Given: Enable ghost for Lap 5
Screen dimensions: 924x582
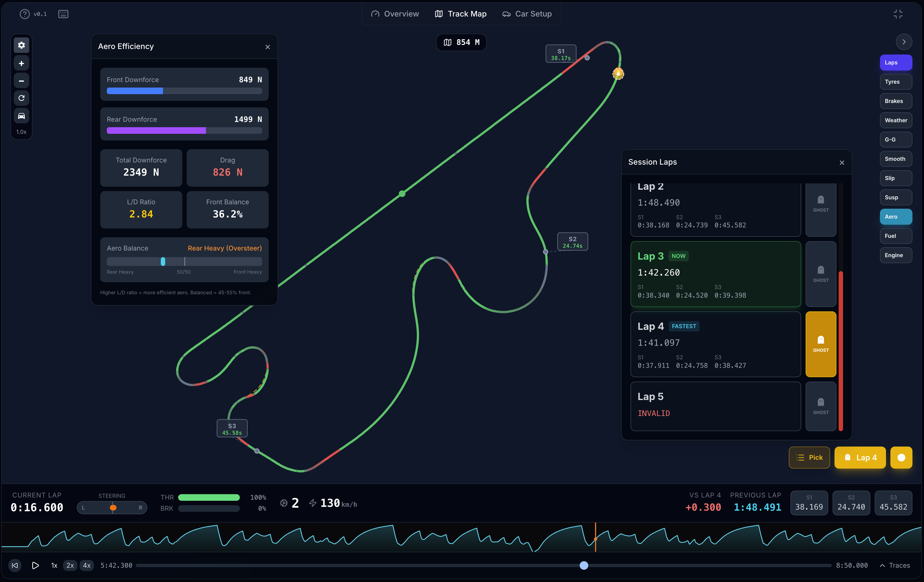Looking at the screenshot, I should tap(820, 406).
